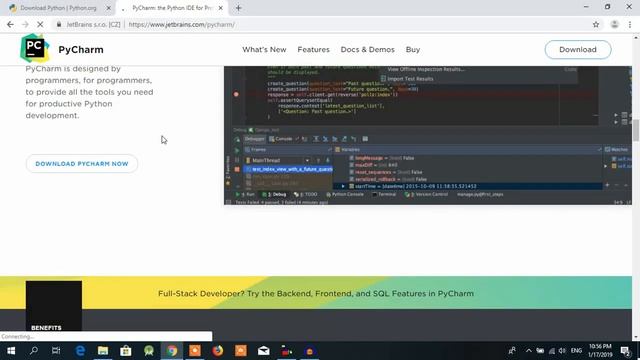Open the Windows Start menu
This screenshot has height=360, width=640.
11,351
